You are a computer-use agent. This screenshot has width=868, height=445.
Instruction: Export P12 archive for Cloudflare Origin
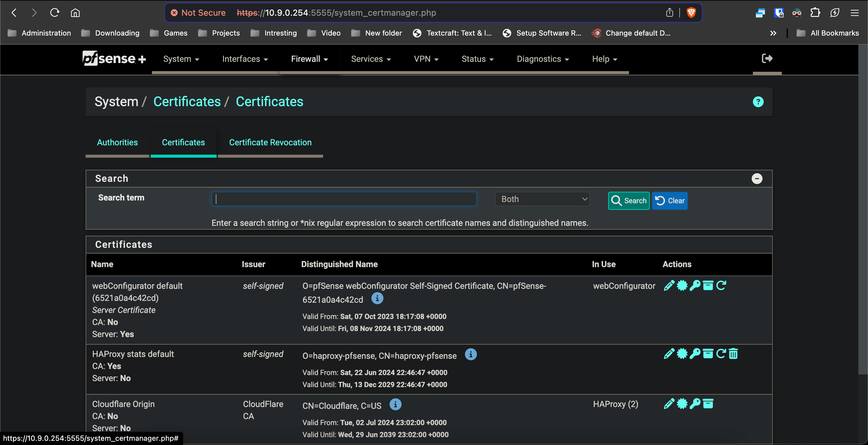tap(708, 403)
